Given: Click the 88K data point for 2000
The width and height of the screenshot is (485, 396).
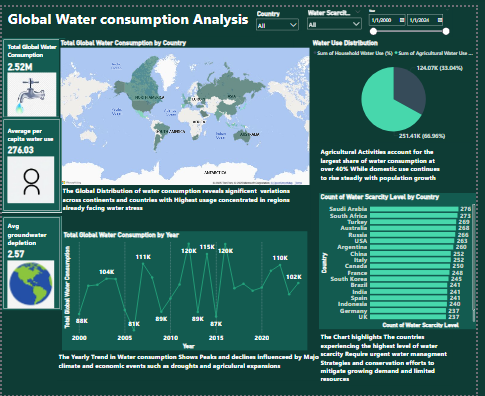Looking at the screenshot, I should coord(79,314).
